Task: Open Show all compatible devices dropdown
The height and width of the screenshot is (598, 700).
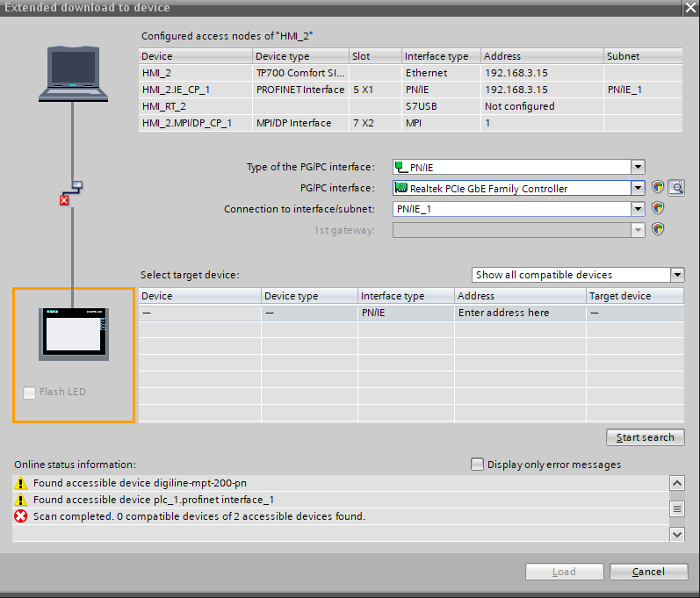Action: [676, 275]
